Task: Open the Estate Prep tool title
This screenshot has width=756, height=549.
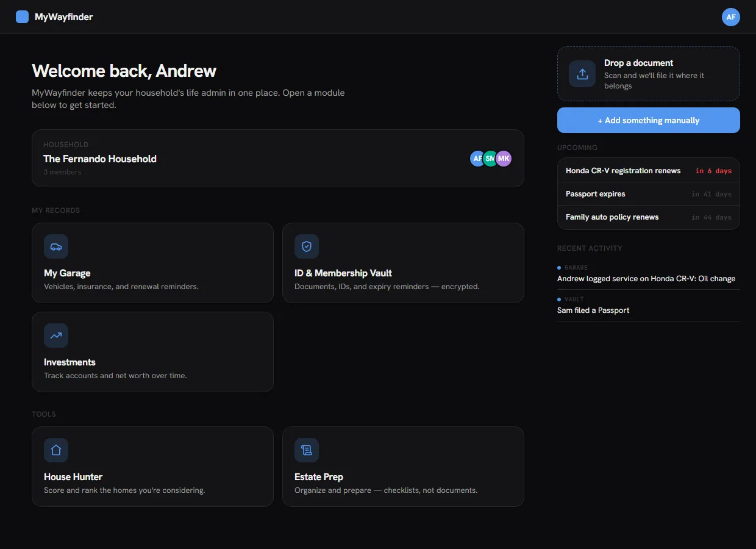Action: pyautogui.click(x=319, y=477)
